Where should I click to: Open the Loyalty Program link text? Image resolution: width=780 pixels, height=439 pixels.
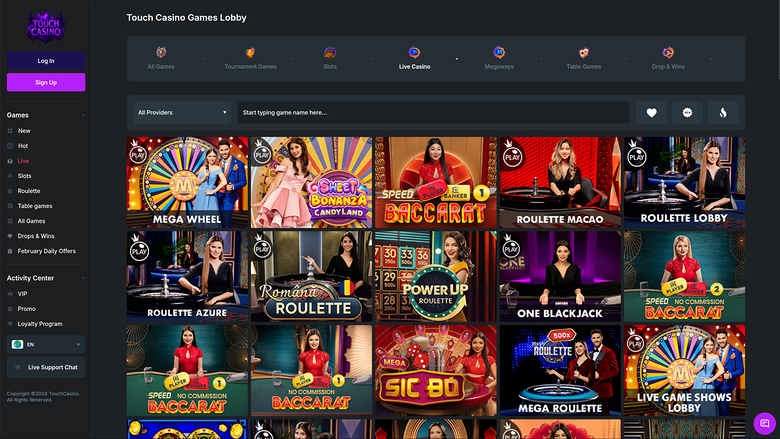click(40, 324)
